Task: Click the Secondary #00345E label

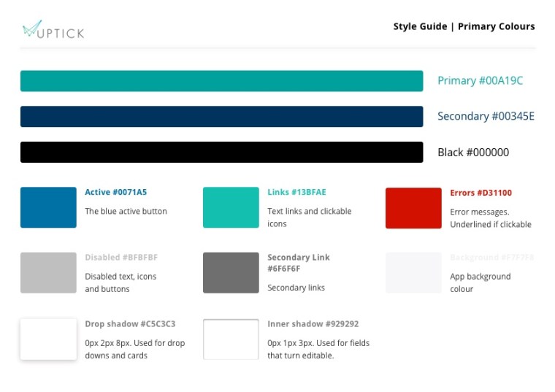Action: [486, 117]
